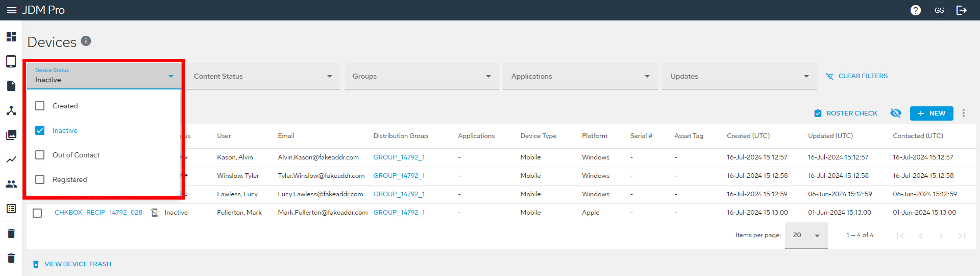This screenshot has width=980, height=276.
Task: Click inactive device icon for CHKBOX_RECIP_14792_028
Action: click(x=154, y=212)
